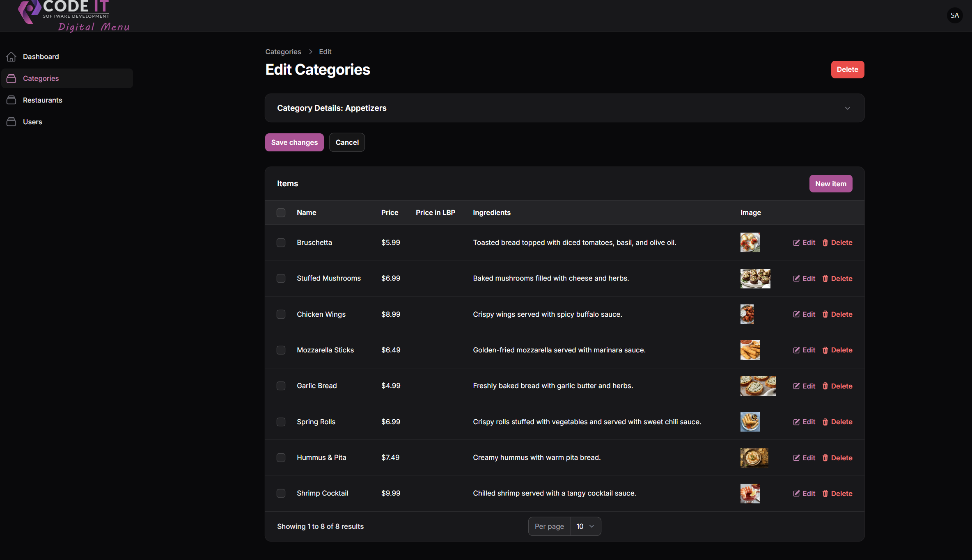Open the Chicken Wings image thumbnail
The image size is (972, 560).
pyautogui.click(x=747, y=314)
